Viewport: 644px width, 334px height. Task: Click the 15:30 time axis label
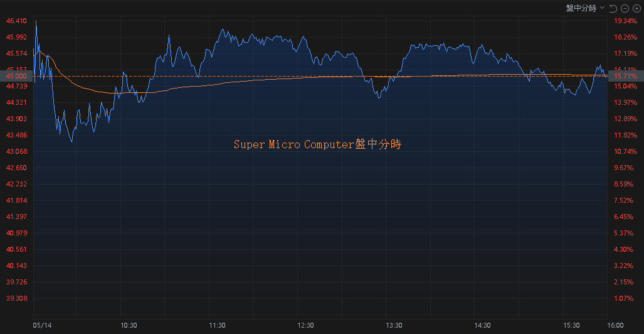pos(571,325)
